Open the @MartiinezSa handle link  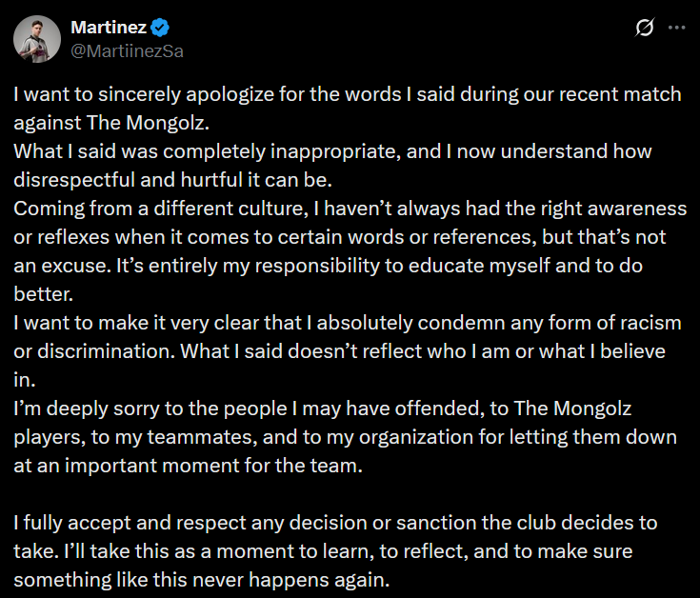click(x=127, y=50)
